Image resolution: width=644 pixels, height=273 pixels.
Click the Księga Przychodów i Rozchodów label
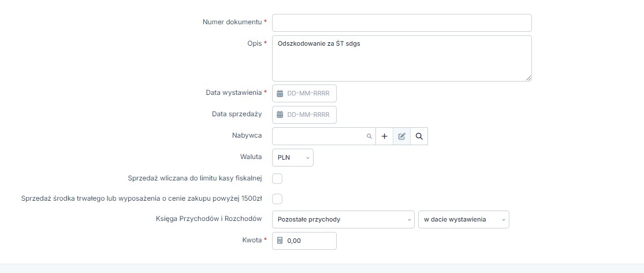tap(209, 219)
